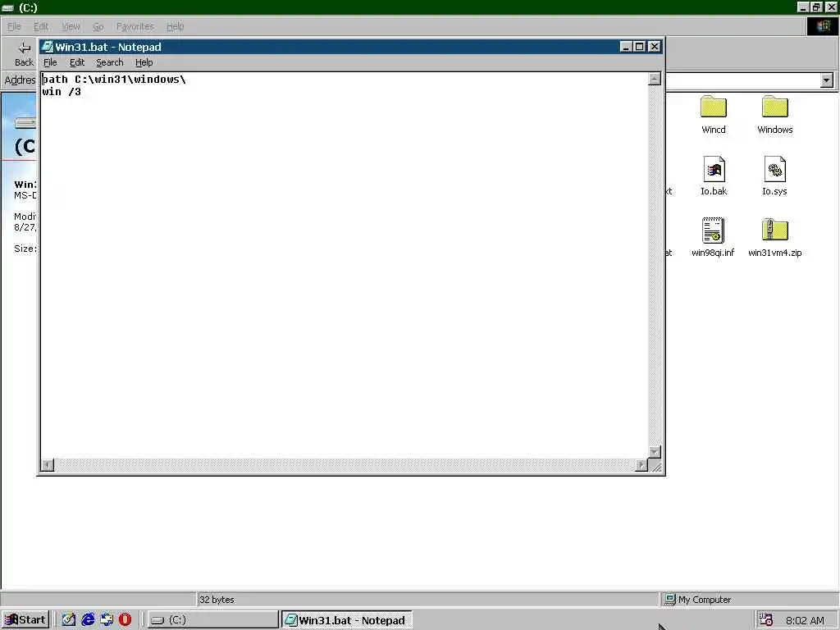Launch Internet Explorer from quick launch
The width and height of the screenshot is (840, 630).
click(x=88, y=620)
